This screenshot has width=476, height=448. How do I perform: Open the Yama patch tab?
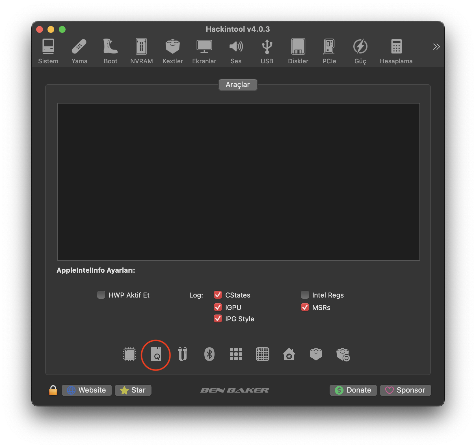pos(79,51)
